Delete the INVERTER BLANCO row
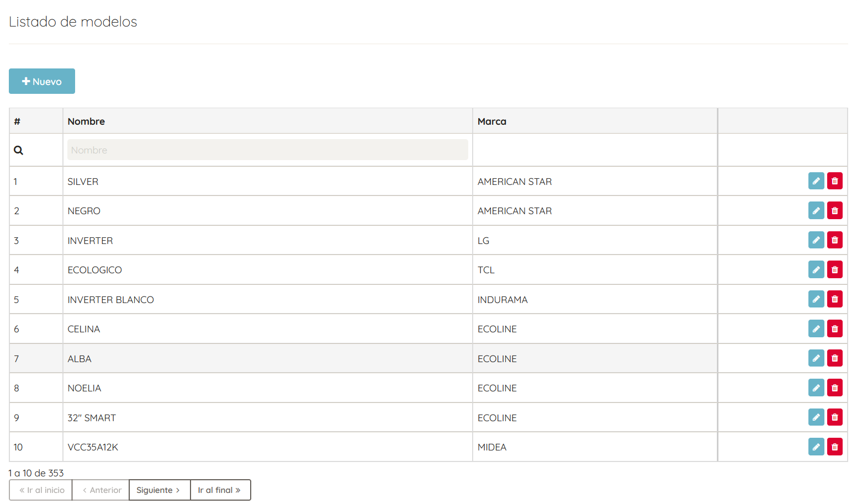Screen dimensions: 857x504 coord(835,299)
